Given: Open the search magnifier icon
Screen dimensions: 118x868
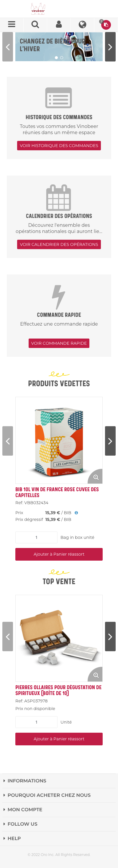Looking at the screenshot, I should [x=35, y=25].
